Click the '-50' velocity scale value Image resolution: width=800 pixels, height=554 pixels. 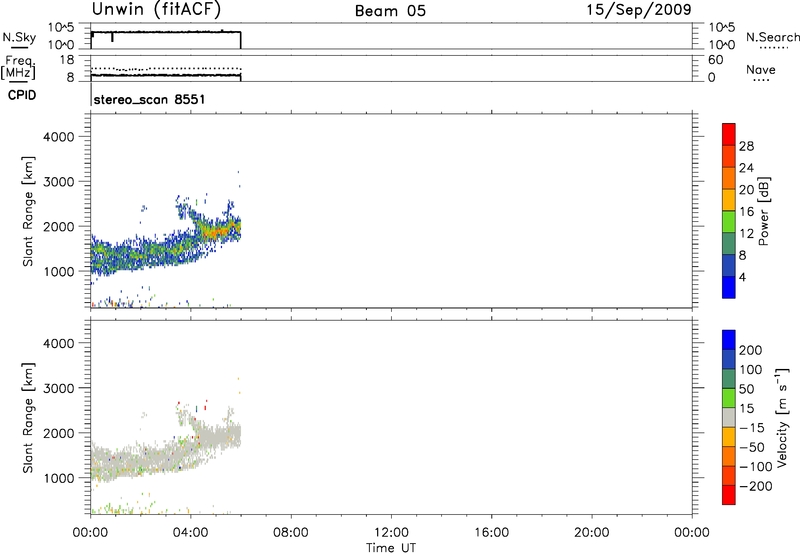pyautogui.click(x=752, y=447)
